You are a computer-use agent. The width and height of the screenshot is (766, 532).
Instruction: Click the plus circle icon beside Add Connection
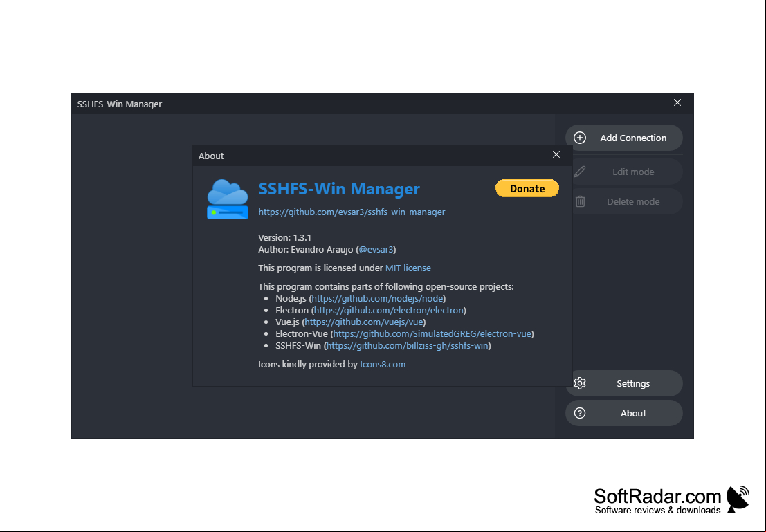[580, 138]
